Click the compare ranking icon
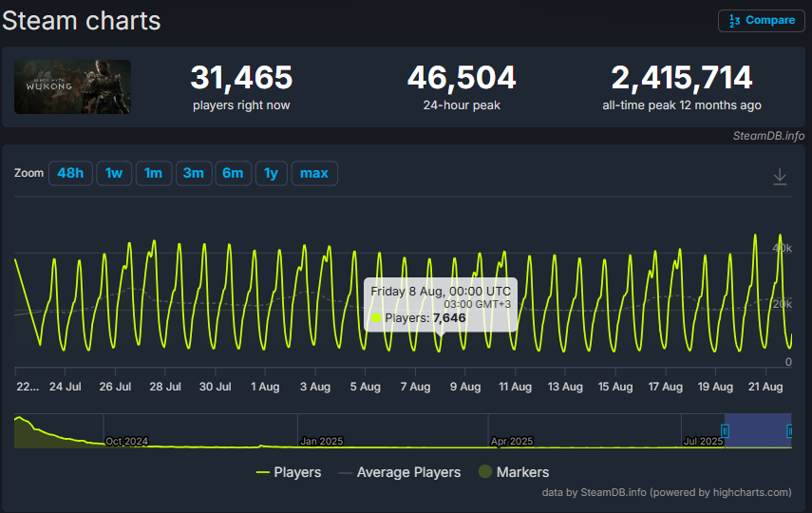Image resolution: width=812 pixels, height=513 pixels. click(x=734, y=21)
